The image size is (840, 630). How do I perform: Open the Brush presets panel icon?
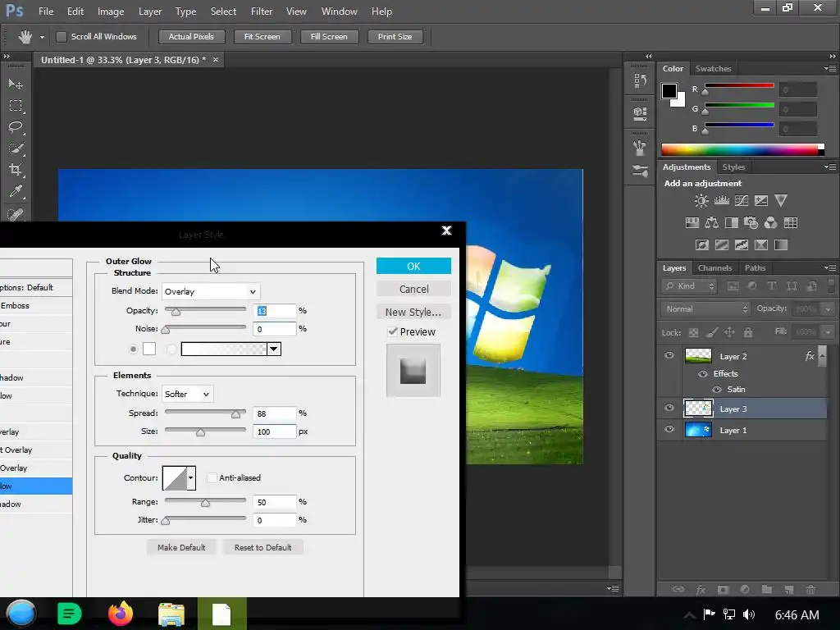(x=640, y=148)
